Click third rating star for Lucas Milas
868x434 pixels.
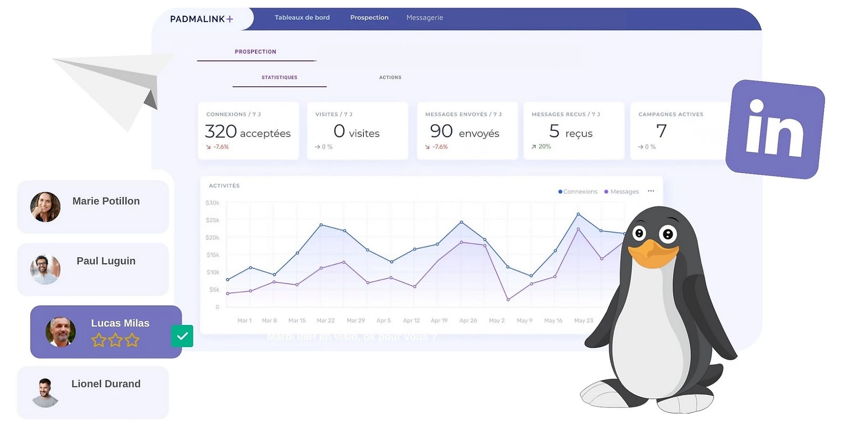[x=132, y=340]
